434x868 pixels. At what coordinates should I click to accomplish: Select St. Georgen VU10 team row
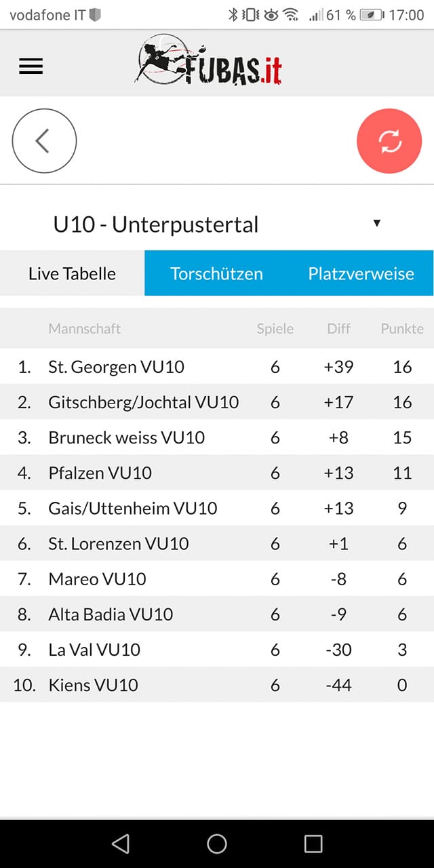pyautogui.click(x=217, y=367)
